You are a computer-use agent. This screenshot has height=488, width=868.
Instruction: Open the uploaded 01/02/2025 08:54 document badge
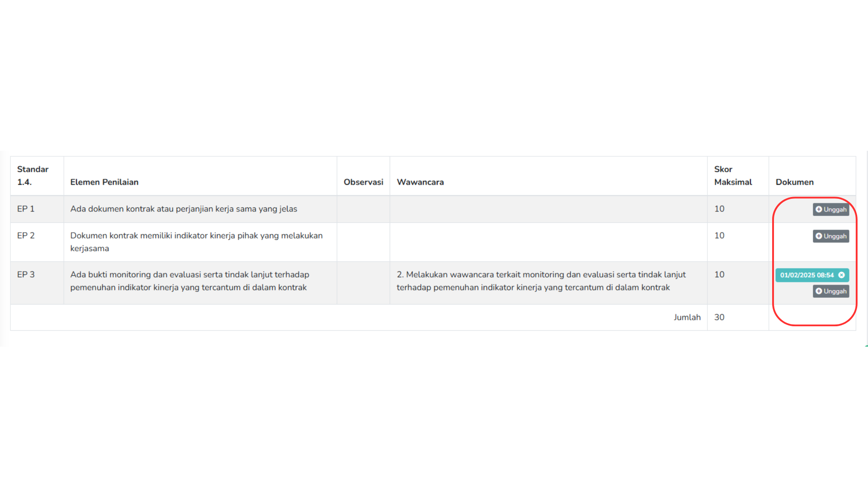click(807, 275)
